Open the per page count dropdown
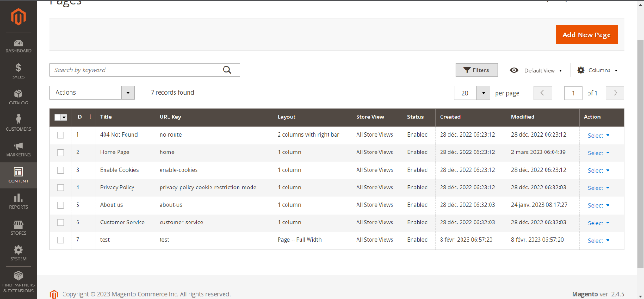Screen dimensions: 644x299 click(x=483, y=93)
